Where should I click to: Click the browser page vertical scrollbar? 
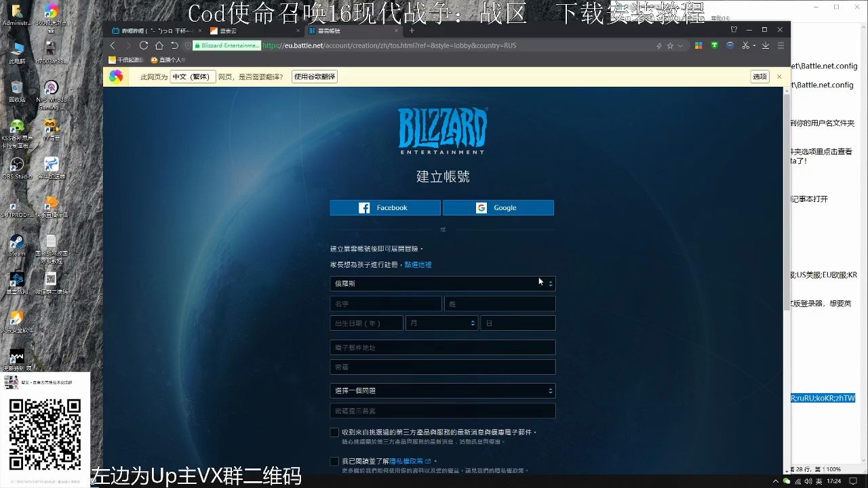(x=787, y=203)
